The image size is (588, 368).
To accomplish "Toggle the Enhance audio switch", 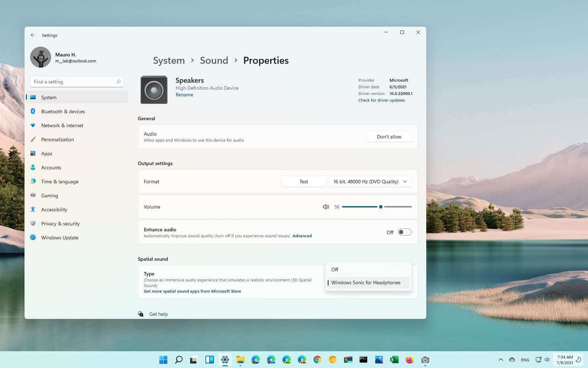I will point(405,232).
